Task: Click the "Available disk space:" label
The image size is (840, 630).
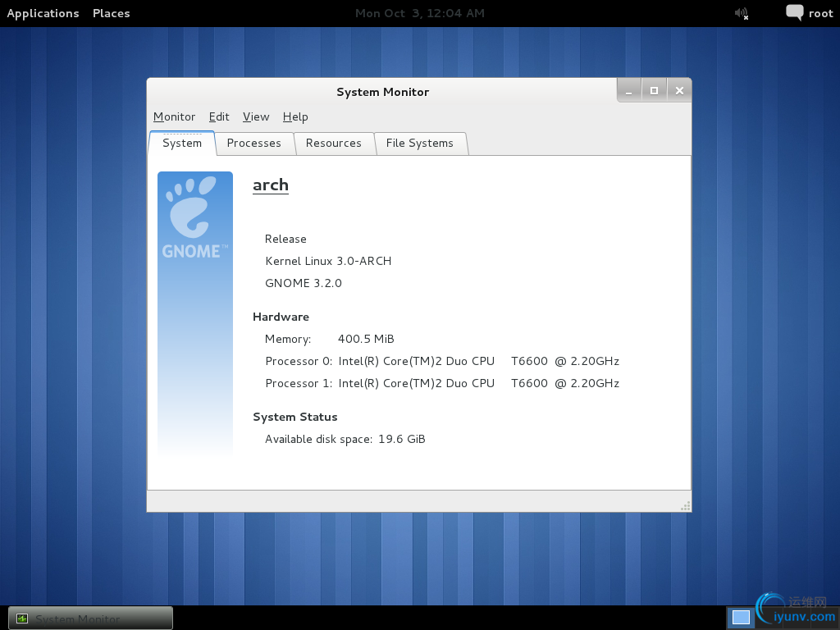Action: (319, 440)
